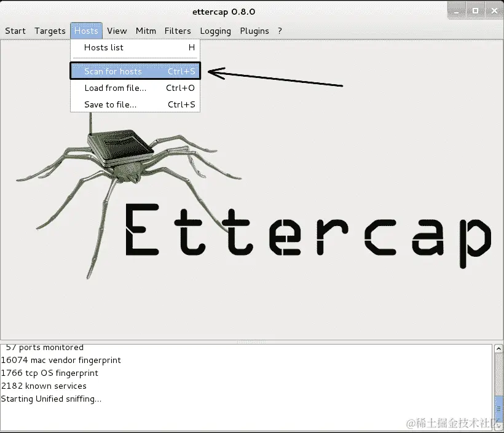Open the Plugins menu
This screenshot has width=504, height=433.
coord(254,31)
